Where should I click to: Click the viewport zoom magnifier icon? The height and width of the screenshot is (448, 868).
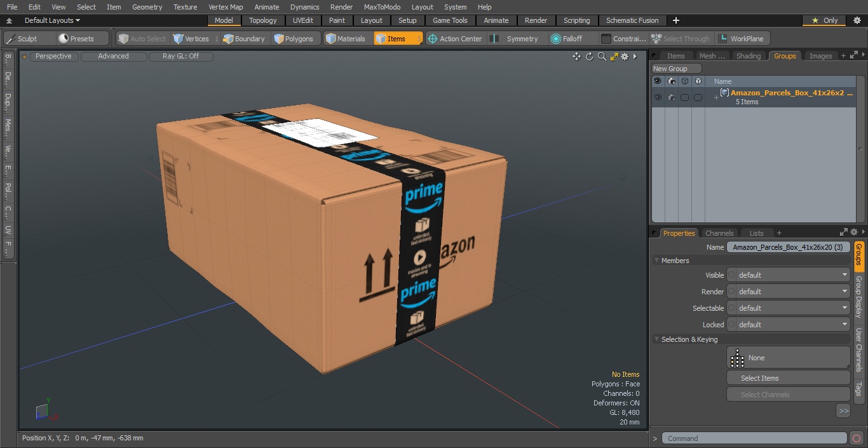pyautogui.click(x=602, y=57)
